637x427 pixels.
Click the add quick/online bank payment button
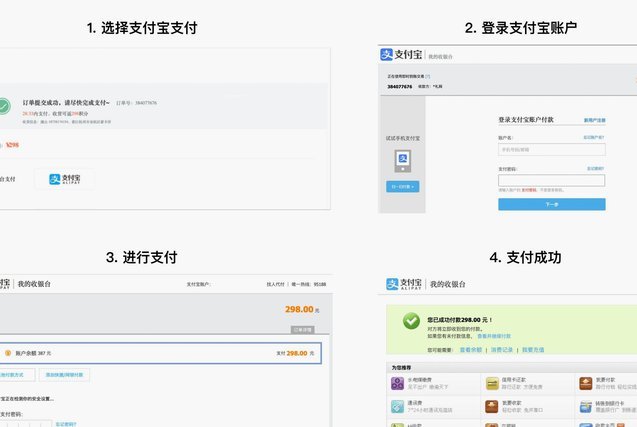click(x=64, y=375)
